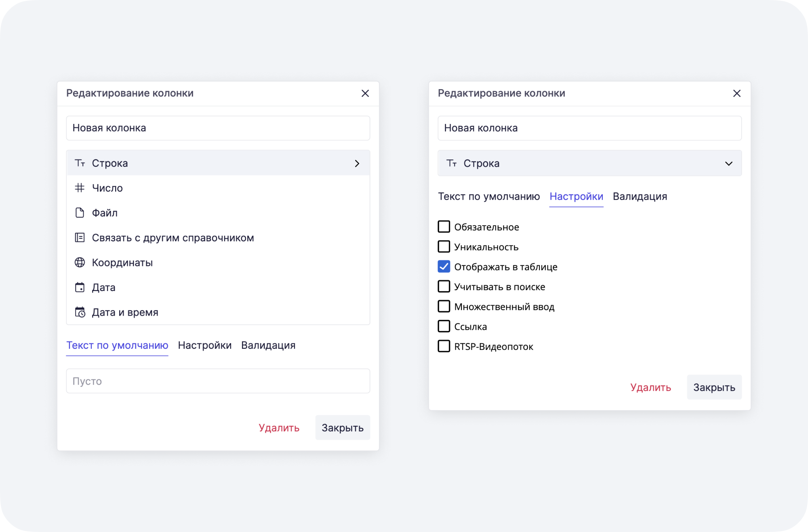Enable the Обязательное checkbox

pos(444,226)
